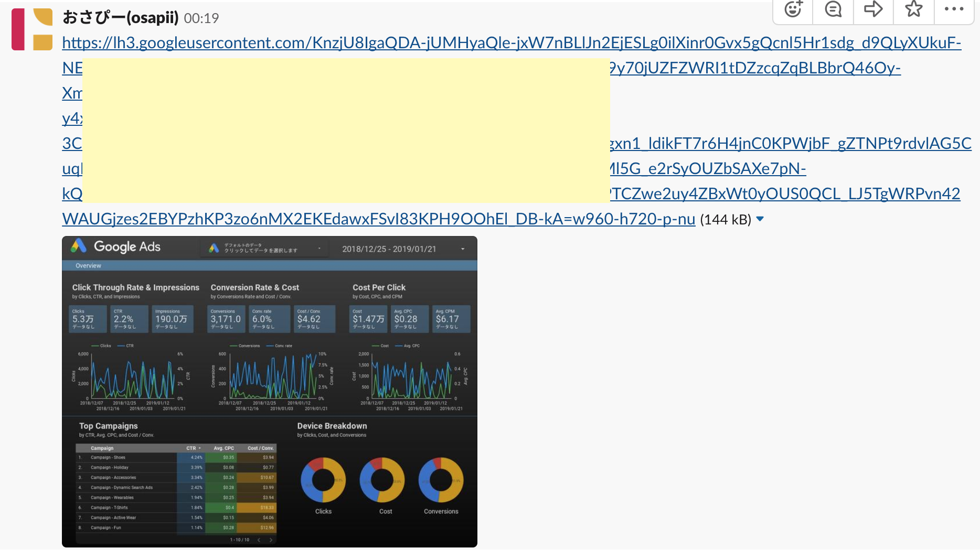Select the Campaign - T-Shirts row
980x559 pixels.
(x=176, y=507)
